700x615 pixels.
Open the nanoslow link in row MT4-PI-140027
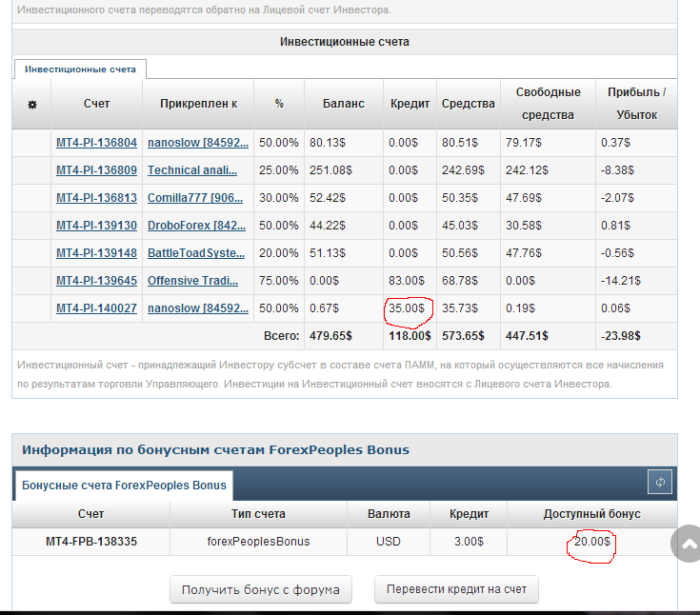tap(198, 308)
